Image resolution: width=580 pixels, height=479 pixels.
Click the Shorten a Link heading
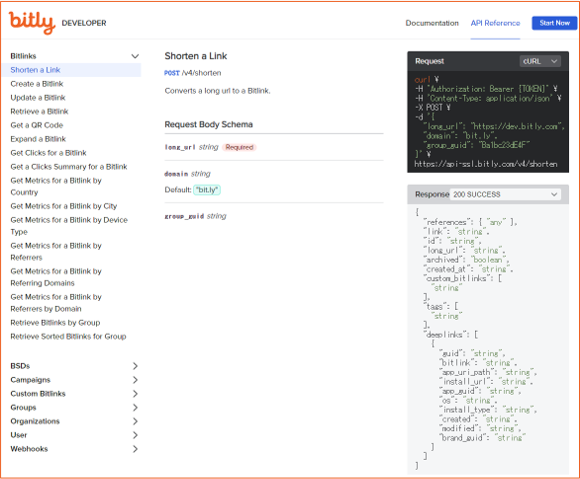pos(196,56)
